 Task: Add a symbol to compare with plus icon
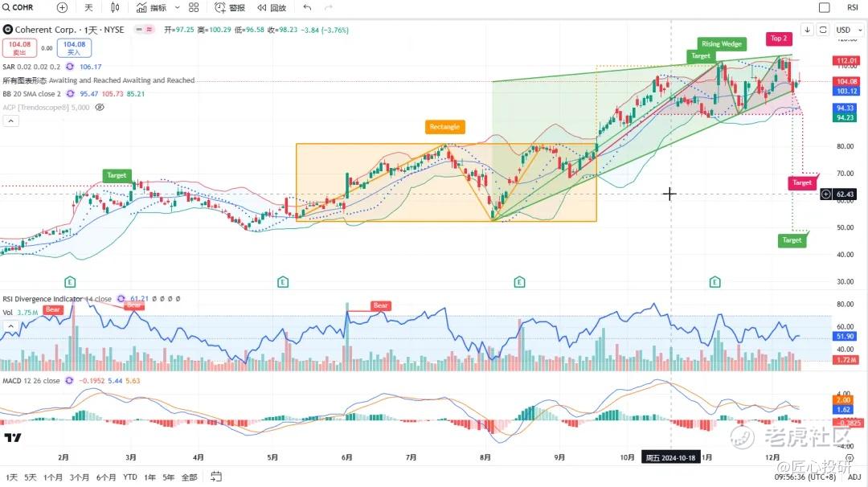[x=62, y=7]
